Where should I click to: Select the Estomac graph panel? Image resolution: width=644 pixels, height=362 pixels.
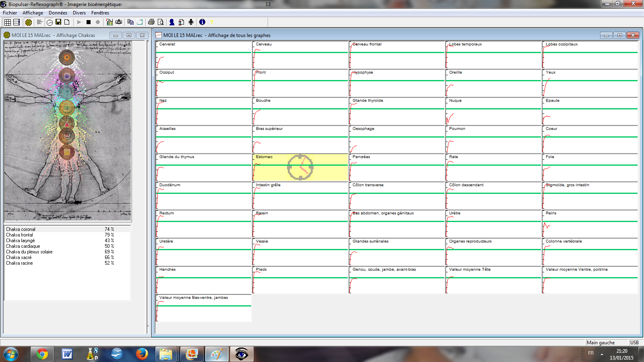click(300, 167)
